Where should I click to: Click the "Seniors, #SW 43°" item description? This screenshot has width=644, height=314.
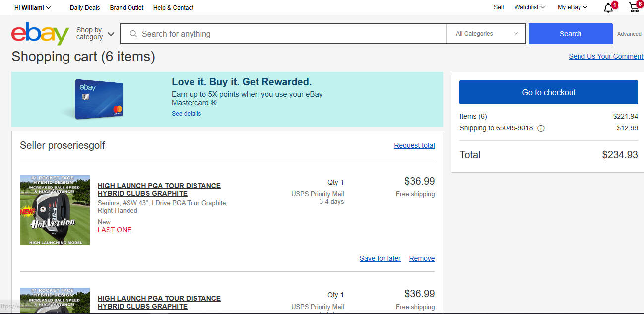(163, 207)
